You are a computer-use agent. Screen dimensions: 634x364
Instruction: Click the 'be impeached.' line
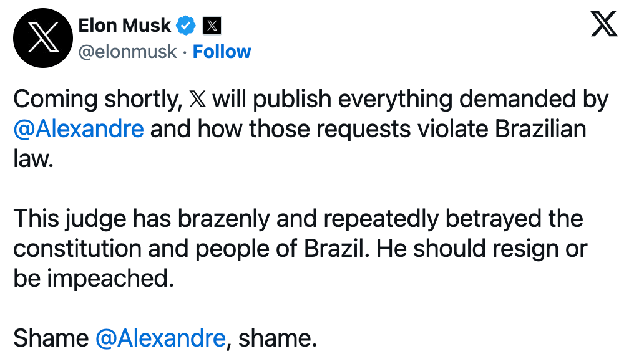point(94,279)
